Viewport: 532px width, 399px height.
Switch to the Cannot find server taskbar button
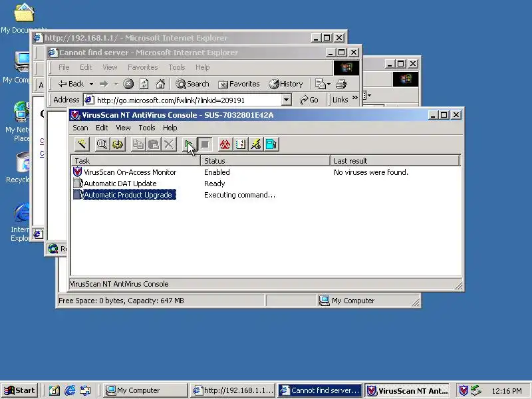(x=320, y=390)
